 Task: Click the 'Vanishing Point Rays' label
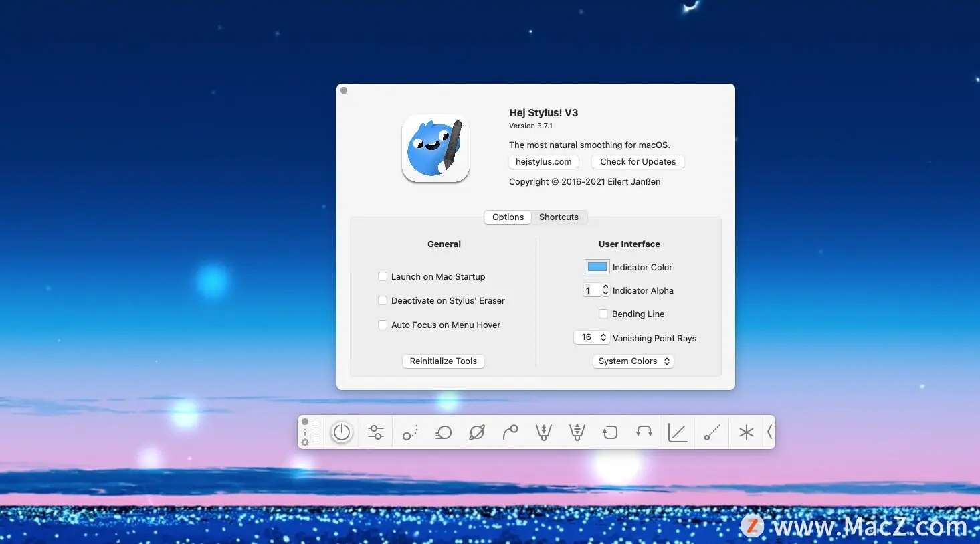pyautogui.click(x=655, y=339)
